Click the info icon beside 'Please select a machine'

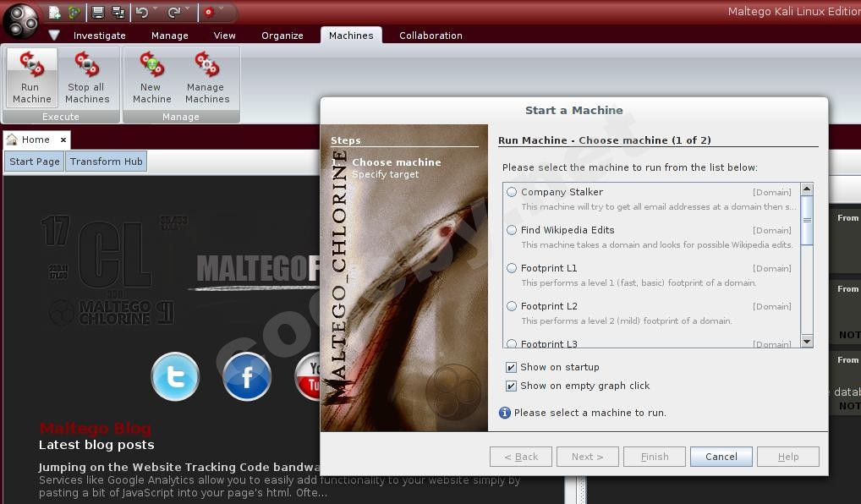tap(505, 413)
